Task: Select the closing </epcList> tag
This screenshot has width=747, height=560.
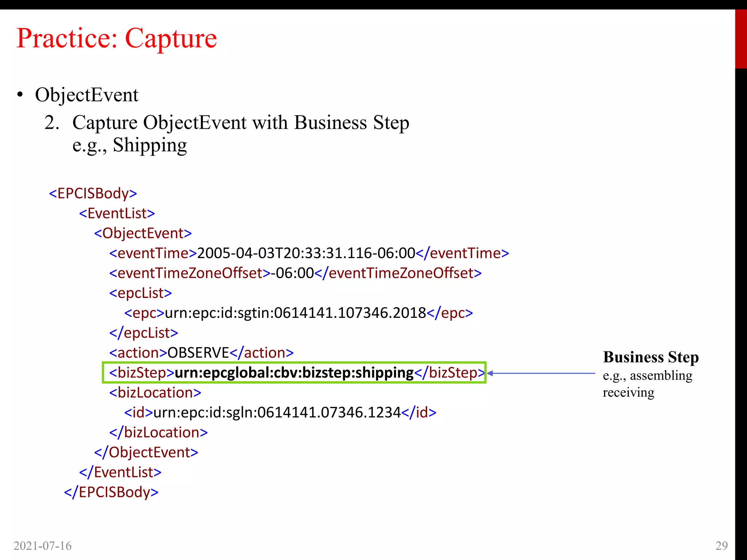Action: (144, 333)
